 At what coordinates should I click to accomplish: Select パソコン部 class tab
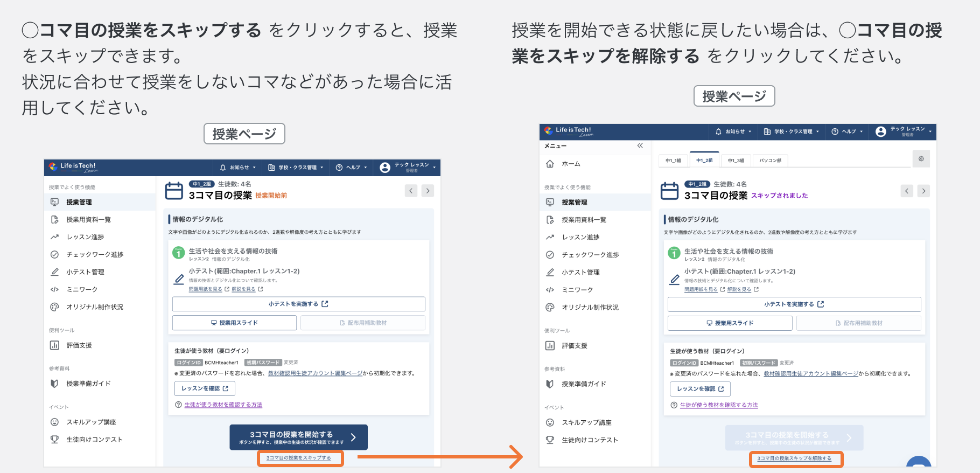click(x=770, y=160)
